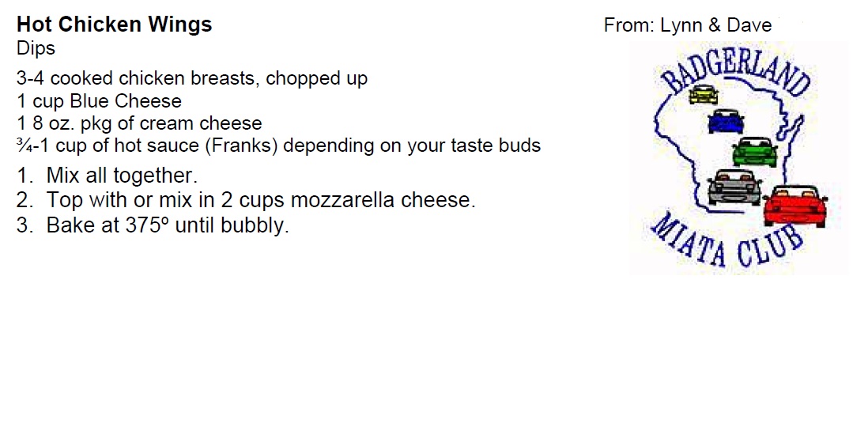Screen dimensions: 868x427
Task: Click the chicken breasts ingredient line
Action: (x=192, y=78)
